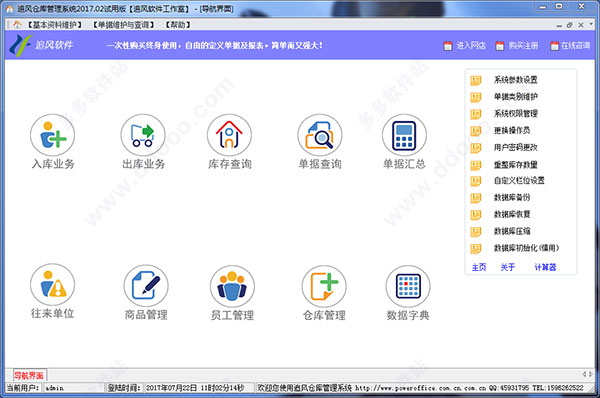Click the icon beside 重整库存数量

tap(476, 165)
